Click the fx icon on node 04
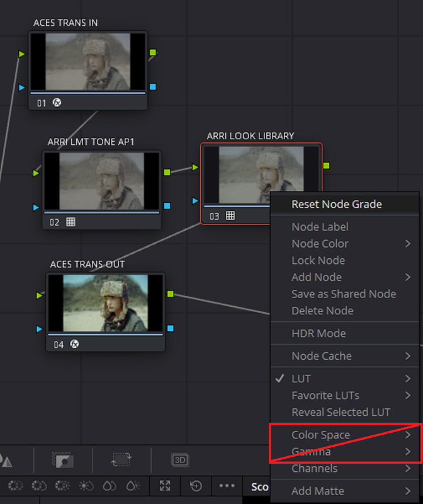 [x=74, y=344]
